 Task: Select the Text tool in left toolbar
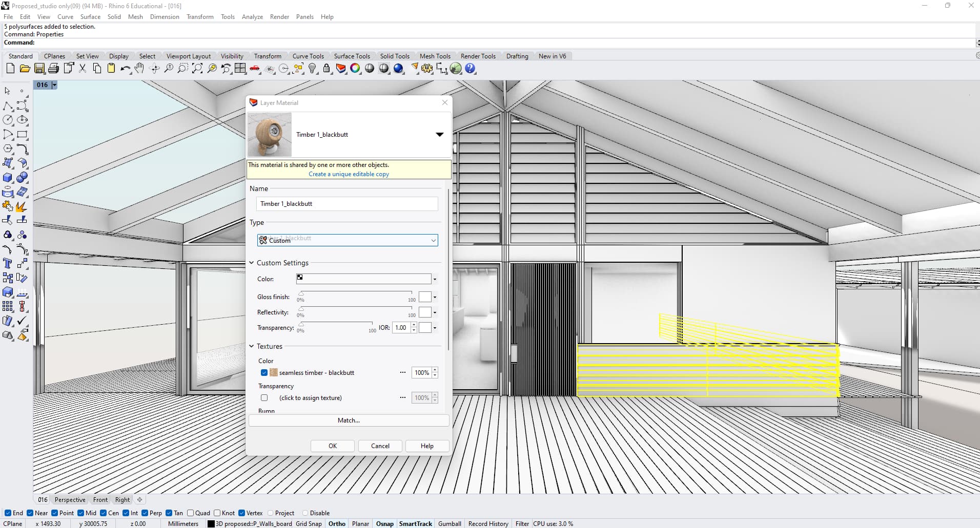[x=8, y=263]
